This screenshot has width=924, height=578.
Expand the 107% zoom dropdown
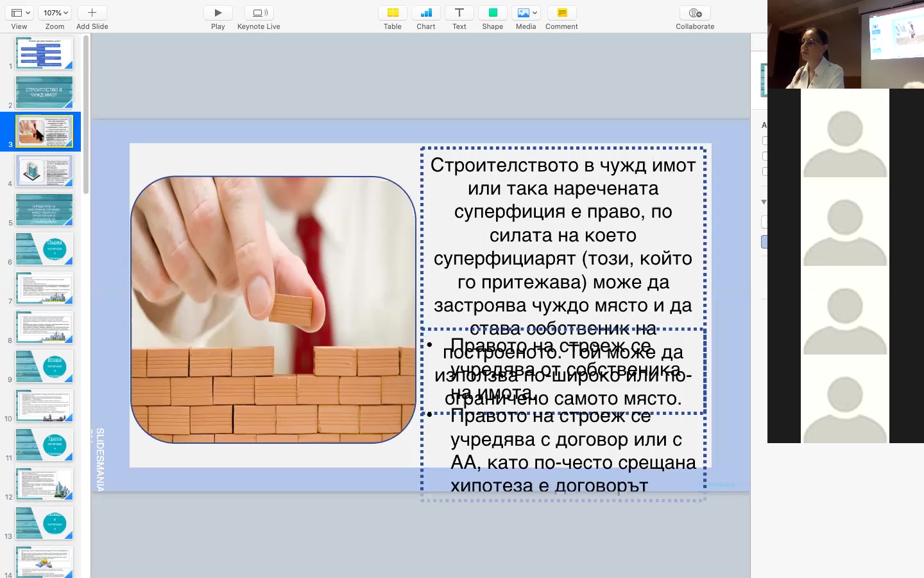55,13
